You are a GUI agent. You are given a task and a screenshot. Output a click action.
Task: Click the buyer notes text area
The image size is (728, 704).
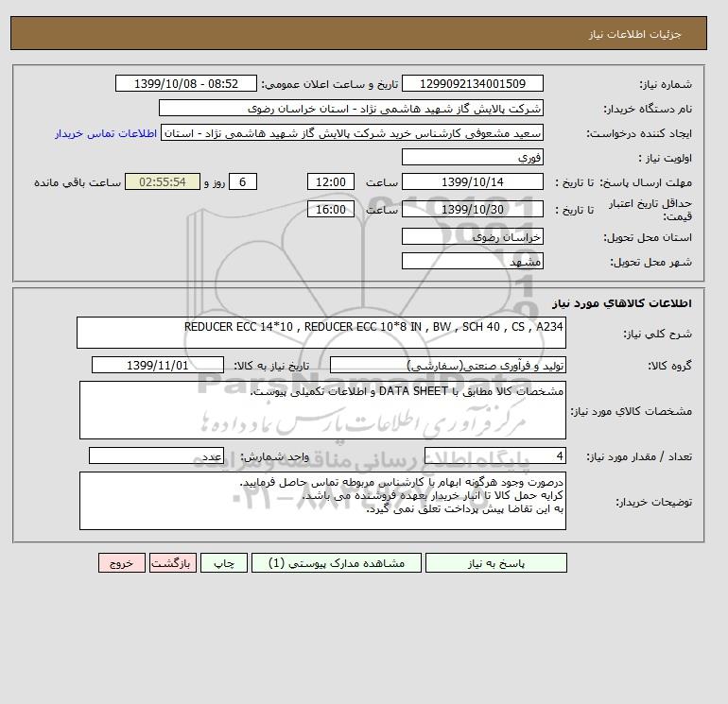[x=322, y=501]
